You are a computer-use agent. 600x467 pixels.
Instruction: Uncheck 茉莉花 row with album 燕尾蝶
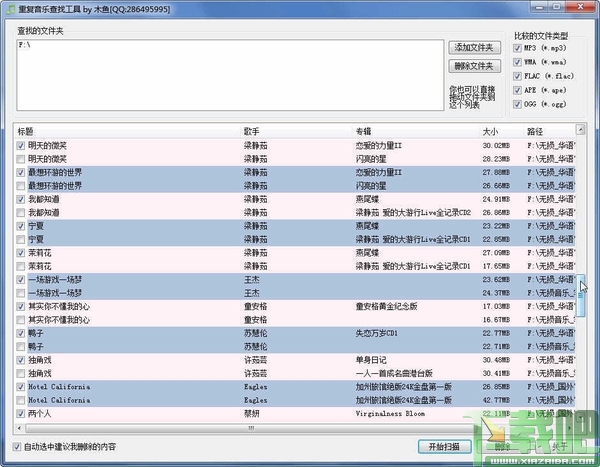21,253
